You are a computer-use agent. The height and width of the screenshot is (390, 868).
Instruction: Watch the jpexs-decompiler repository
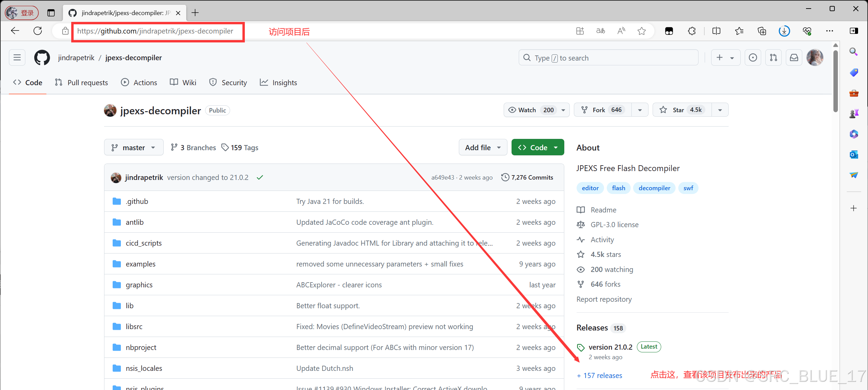click(526, 110)
